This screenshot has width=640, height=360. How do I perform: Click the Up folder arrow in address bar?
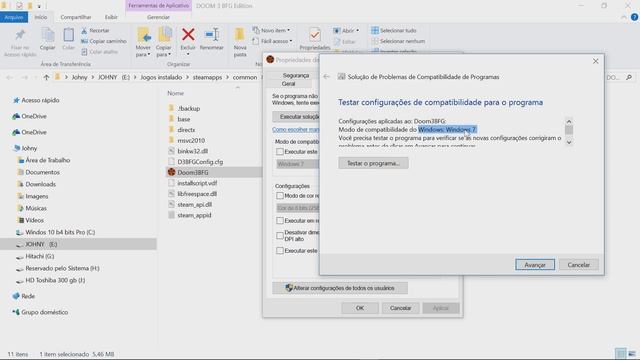(x=46, y=77)
